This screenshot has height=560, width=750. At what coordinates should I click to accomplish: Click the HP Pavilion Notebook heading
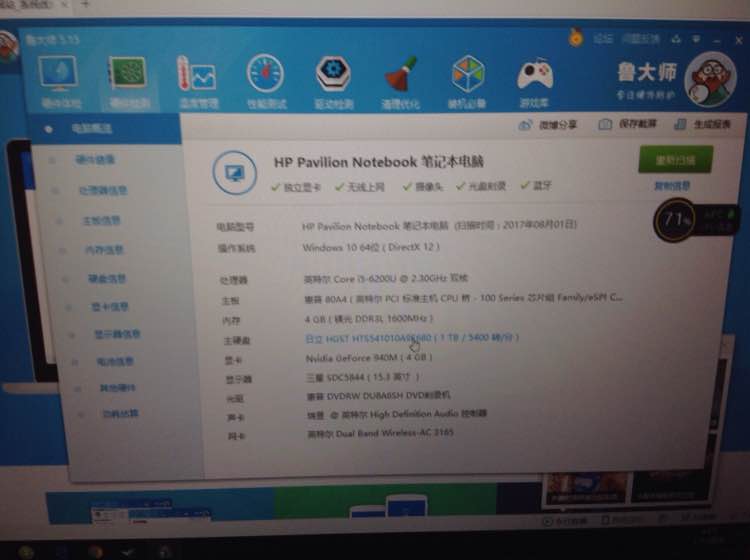point(378,162)
